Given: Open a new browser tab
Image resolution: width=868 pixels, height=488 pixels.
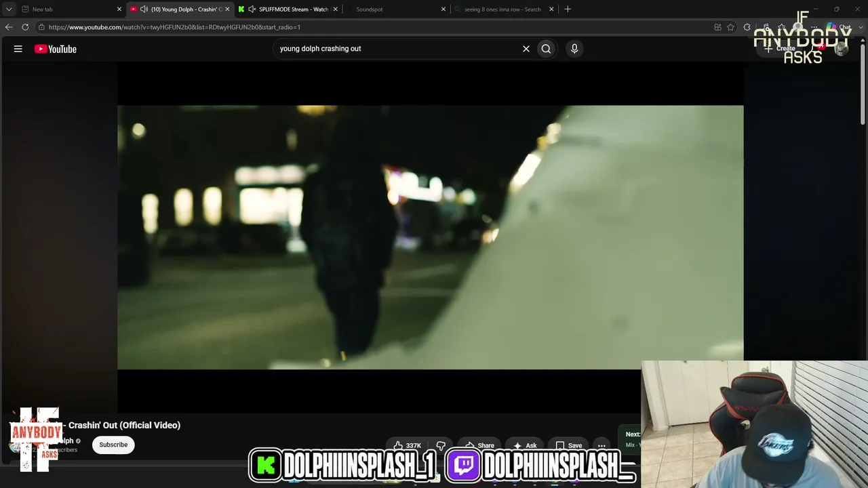Looking at the screenshot, I should pos(568,9).
